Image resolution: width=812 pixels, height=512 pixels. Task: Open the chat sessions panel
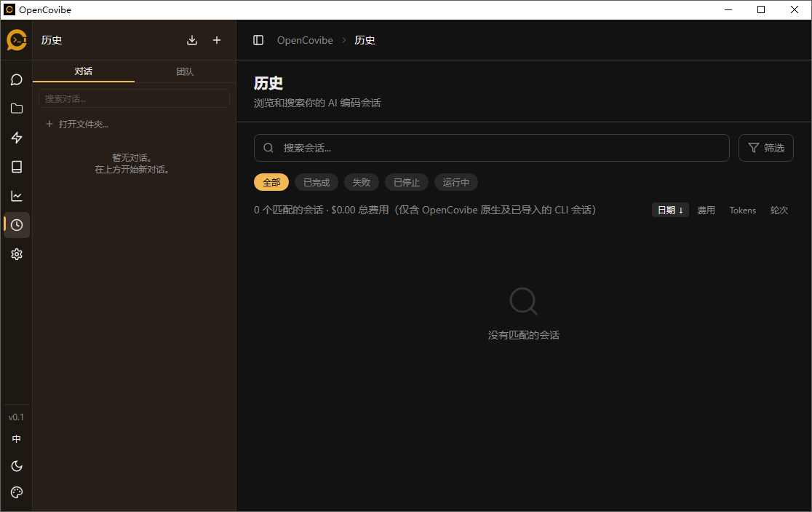[x=17, y=79]
